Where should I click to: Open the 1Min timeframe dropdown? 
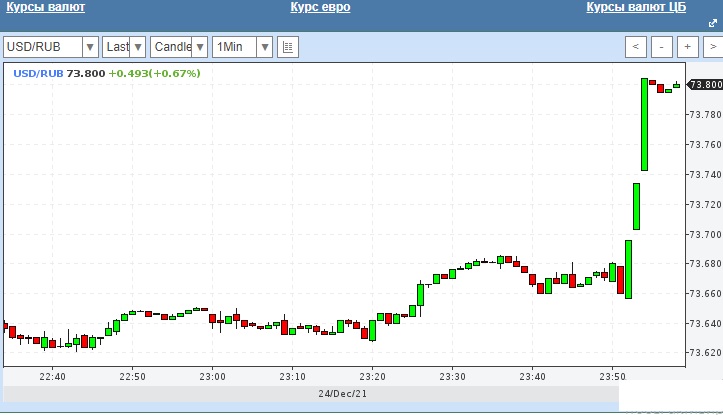pos(243,47)
